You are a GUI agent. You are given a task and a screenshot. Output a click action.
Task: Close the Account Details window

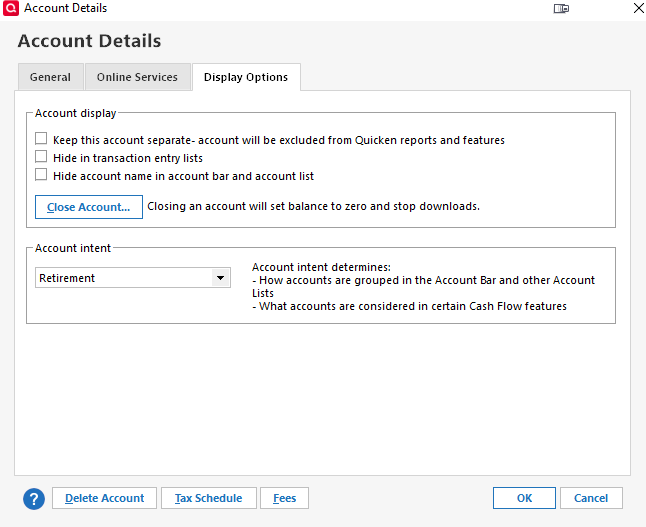coord(638,8)
